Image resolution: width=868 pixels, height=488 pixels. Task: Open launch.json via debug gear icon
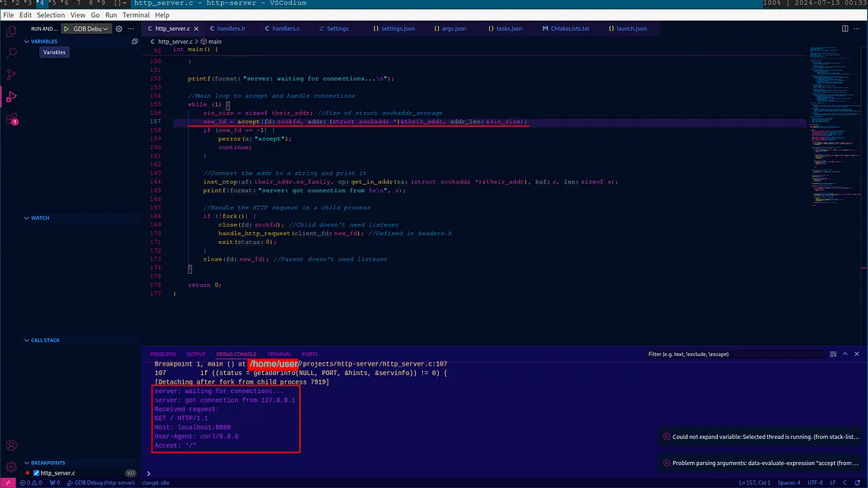[118, 28]
